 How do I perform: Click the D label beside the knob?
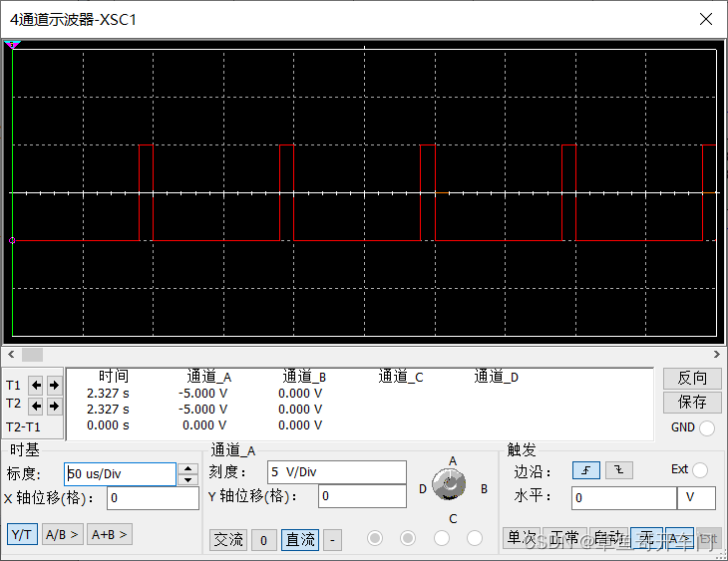[423, 488]
